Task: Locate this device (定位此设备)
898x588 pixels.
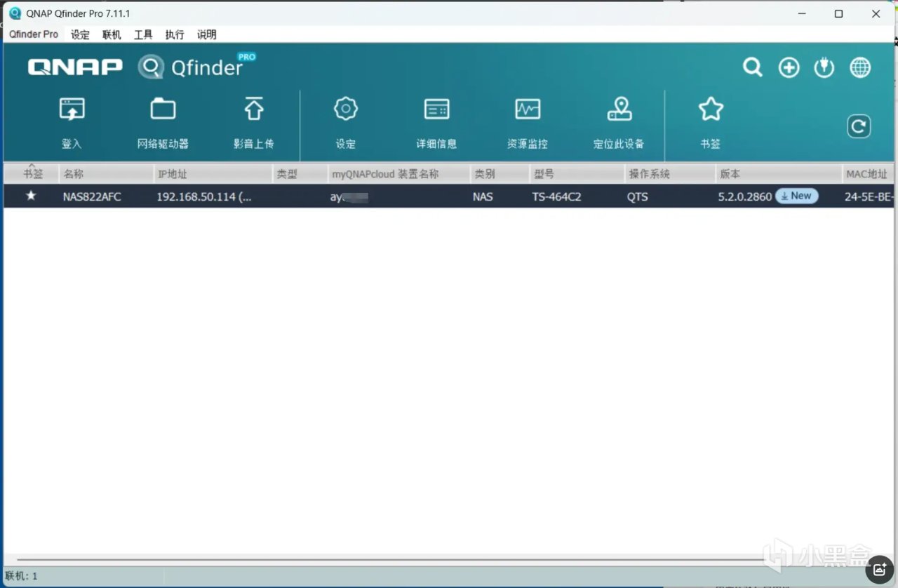Action: click(x=619, y=109)
